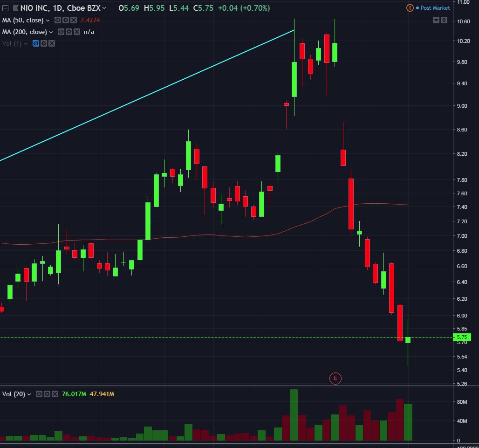Expand the MA (200, close) dropdown
Image resolution: width=479 pixels, height=448 pixels.
51,32
